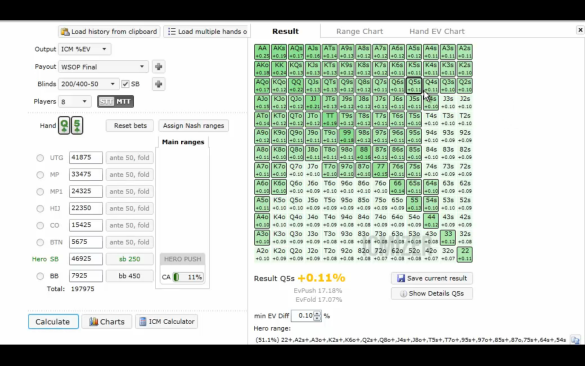Adjust the CA 11% range slider

pos(188,277)
